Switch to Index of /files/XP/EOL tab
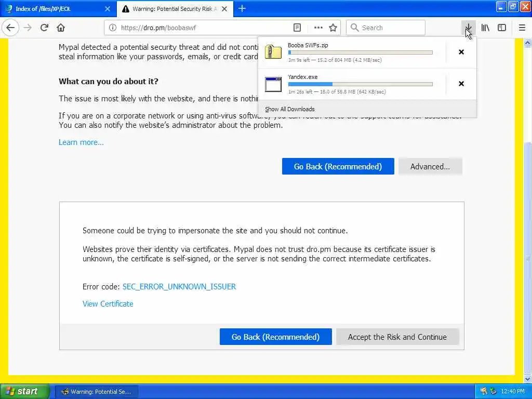532x399 pixels. click(x=58, y=9)
